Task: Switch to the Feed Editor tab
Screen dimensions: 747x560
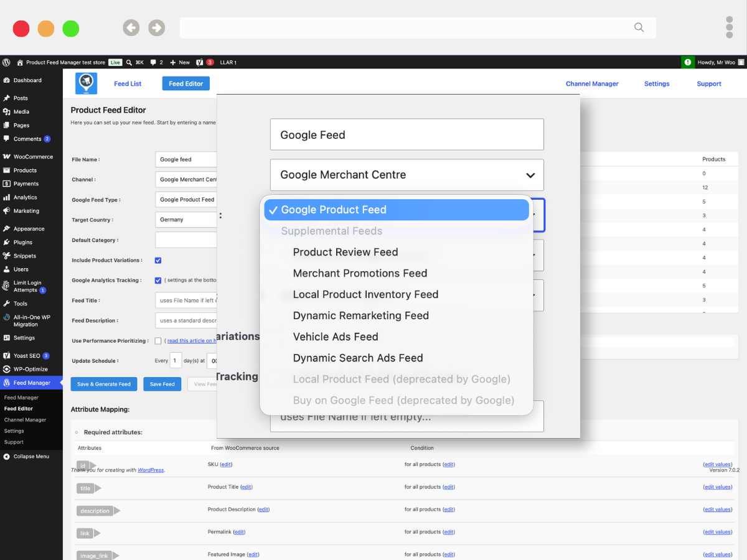Action: tap(186, 83)
